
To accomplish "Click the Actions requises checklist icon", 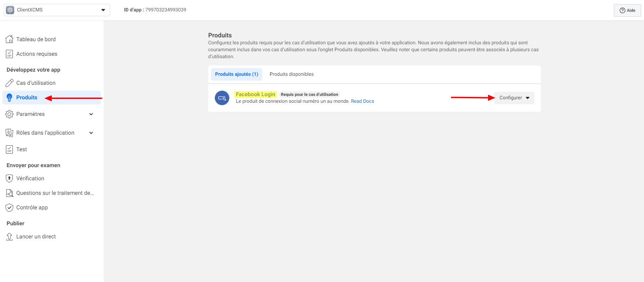I will click(x=9, y=54).
